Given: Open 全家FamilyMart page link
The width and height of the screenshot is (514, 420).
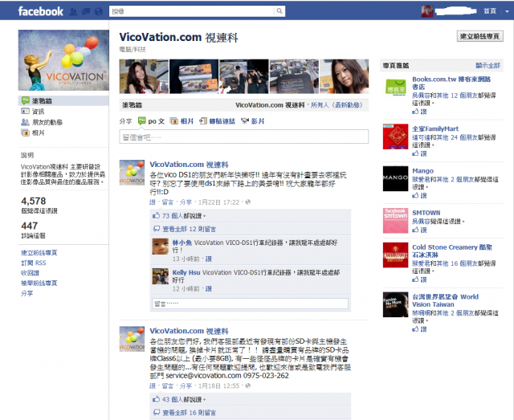Looking at the screenshot, I should click(435, 128).
